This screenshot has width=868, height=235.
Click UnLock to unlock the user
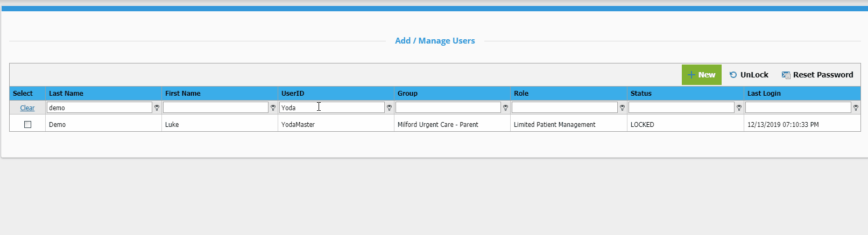click(x=749, y=75)
